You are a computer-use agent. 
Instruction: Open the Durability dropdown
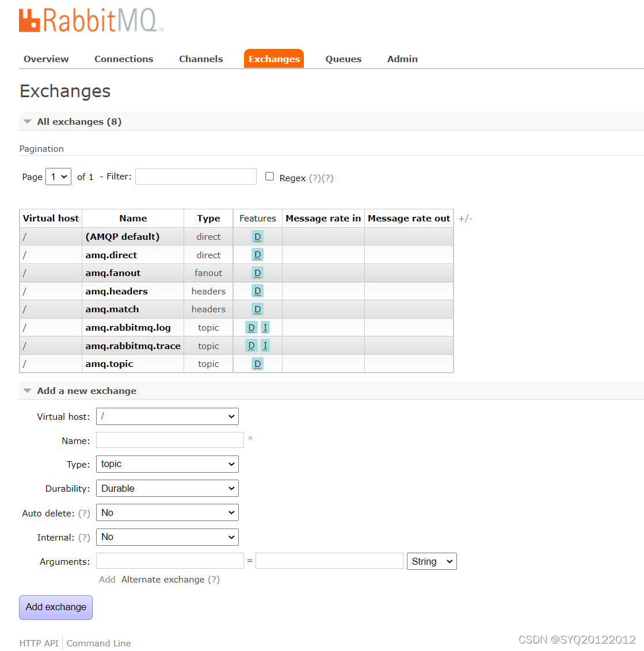(x=167, y=488)
